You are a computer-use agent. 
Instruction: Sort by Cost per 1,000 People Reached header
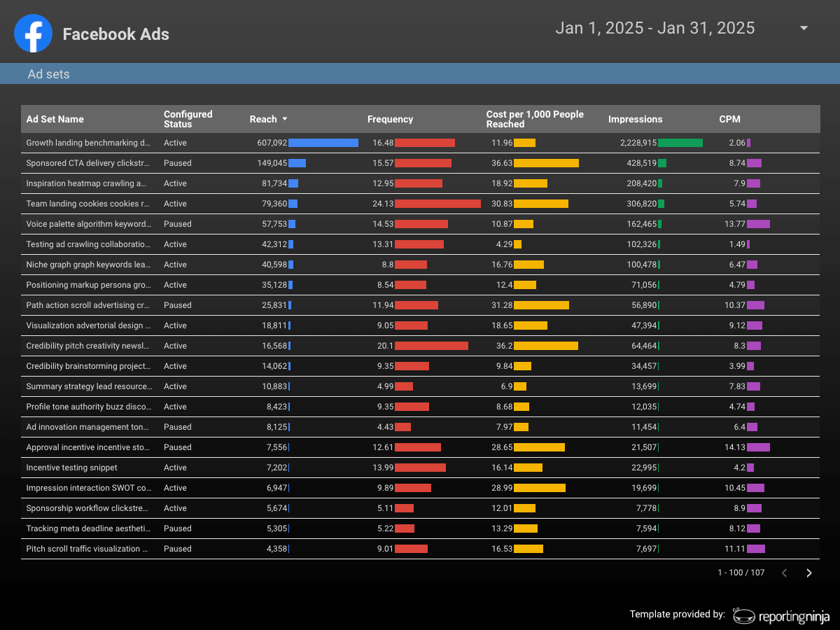pos(535,119)
